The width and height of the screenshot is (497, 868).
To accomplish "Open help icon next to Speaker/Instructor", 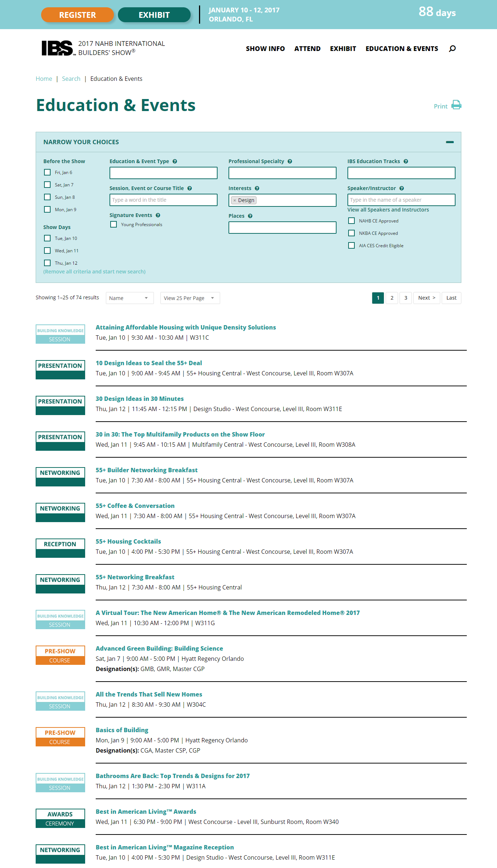I will 402,188.
